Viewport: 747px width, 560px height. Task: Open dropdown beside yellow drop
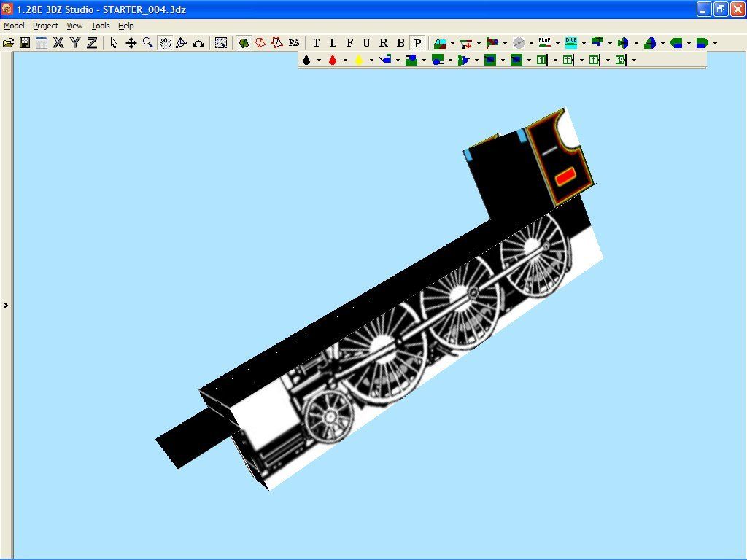click(x=371, y=60)
